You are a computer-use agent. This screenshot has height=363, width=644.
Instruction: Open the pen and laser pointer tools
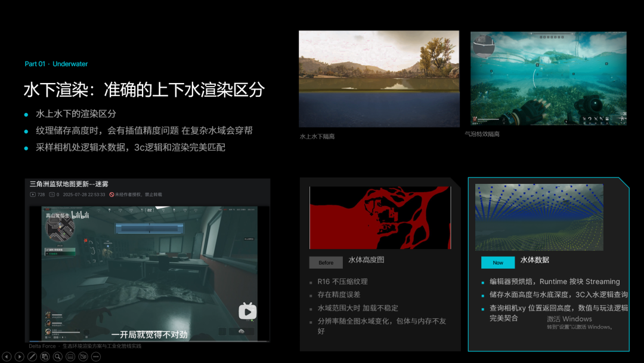click(x=32, y=356)
